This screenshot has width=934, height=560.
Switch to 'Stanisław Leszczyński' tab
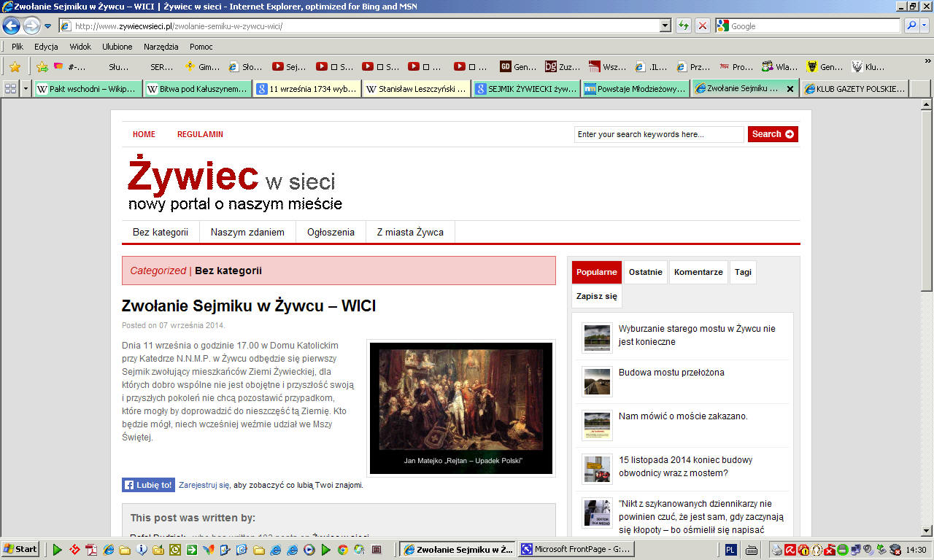(x=417, y=89)
